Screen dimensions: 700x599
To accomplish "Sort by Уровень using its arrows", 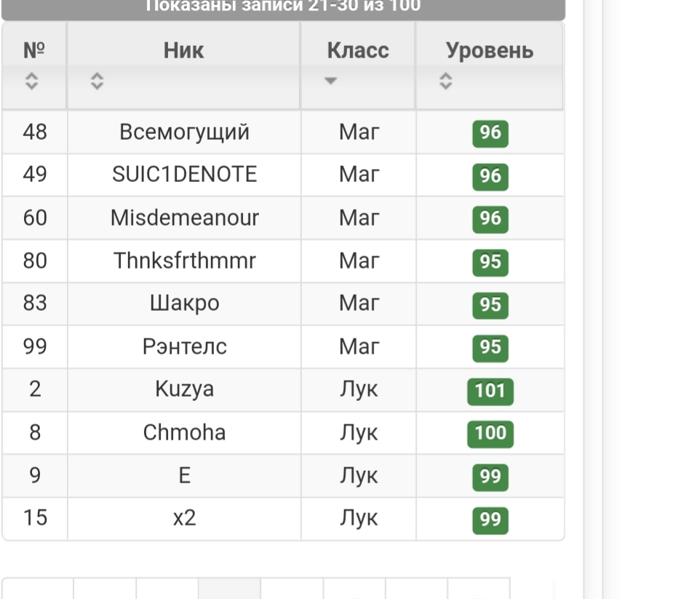I will coord(446,82).
